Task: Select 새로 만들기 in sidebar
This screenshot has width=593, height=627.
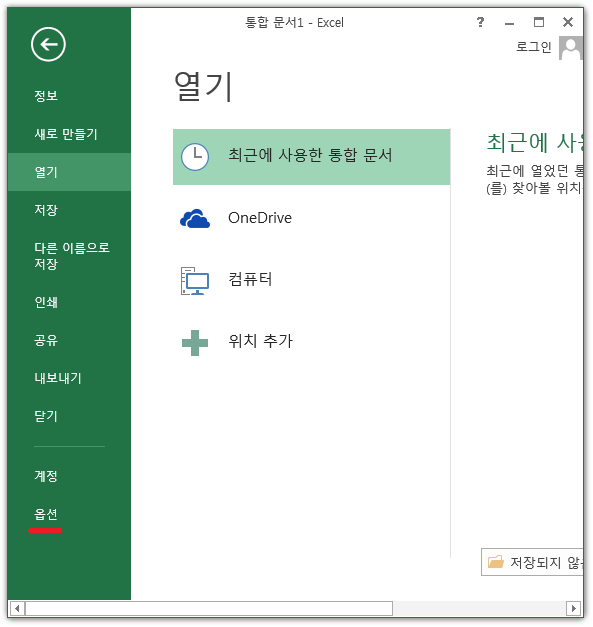Action: click(66, 134)
